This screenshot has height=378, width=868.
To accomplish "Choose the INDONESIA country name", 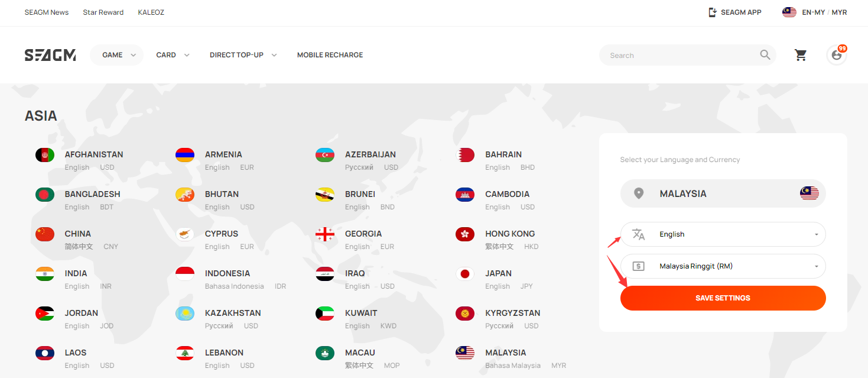I will tap(227, 273).
